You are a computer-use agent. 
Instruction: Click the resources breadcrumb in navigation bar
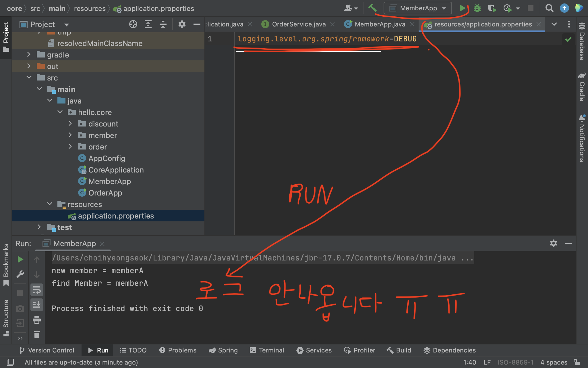point(90,9)
